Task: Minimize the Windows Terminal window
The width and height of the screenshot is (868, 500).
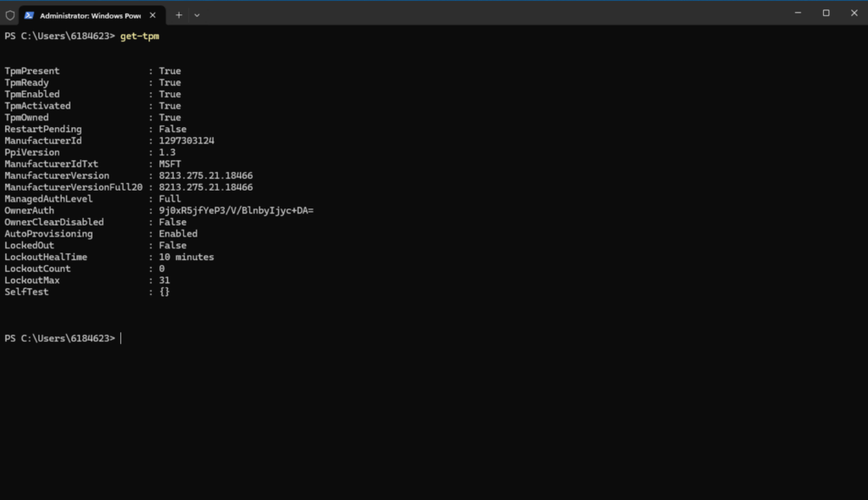Action: (798, 13)
